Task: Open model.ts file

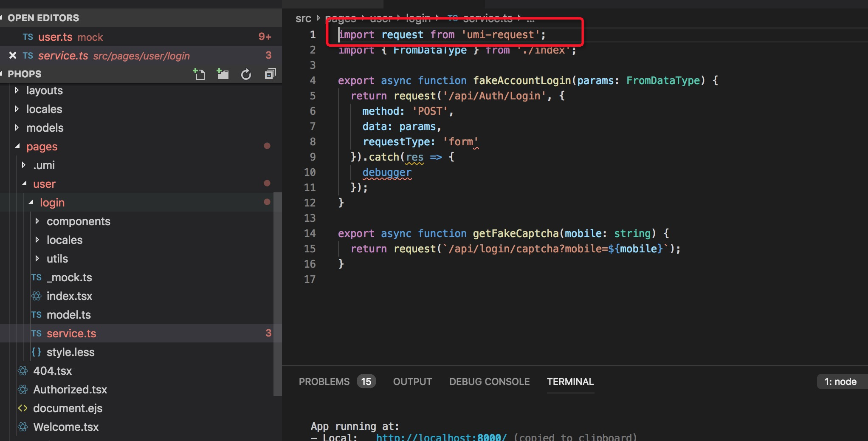Action: 69,315
